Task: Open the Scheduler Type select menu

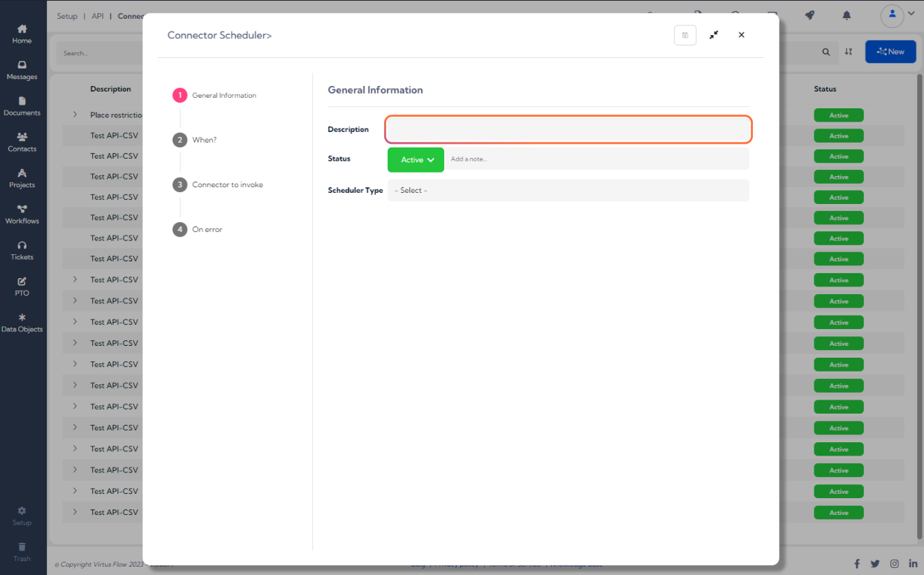Action: [568, 190]
